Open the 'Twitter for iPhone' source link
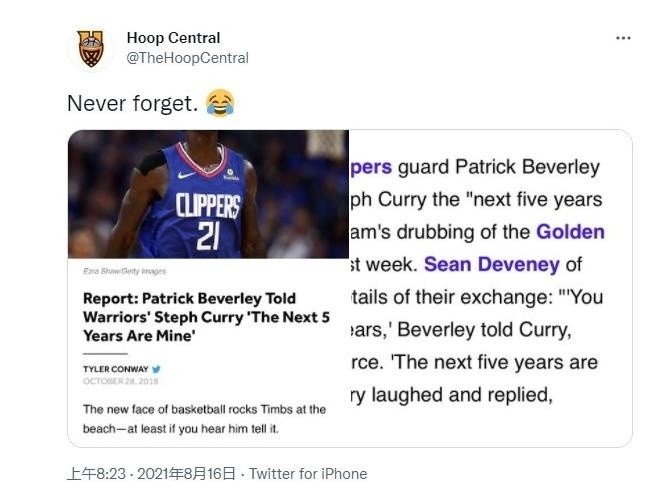The width and height of the screenshot is (647, 492). 308,473
